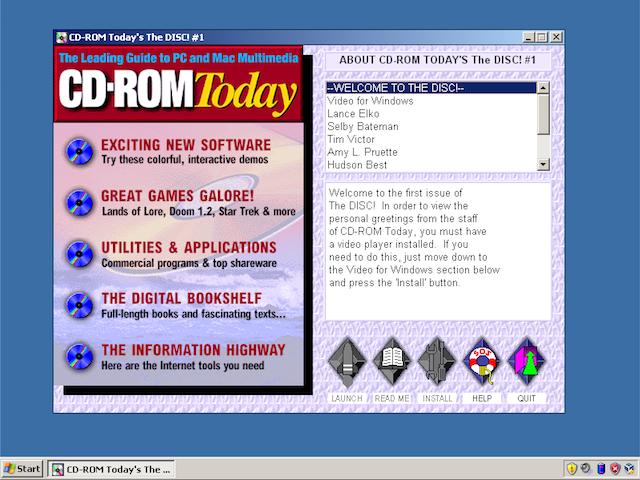Open the EXCITING NEW SOFTWARE section heading

[x=186, y=145]
